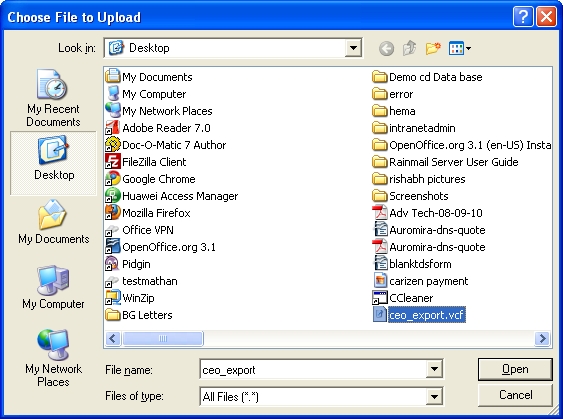
Task: Open the View menu icon
Action: point(460,48)
